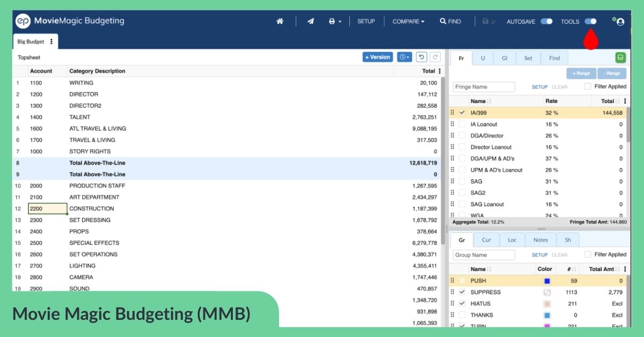This screenshot has width=644, height=337.
Task: Click the Fringe Name search field
Action: 484,87
